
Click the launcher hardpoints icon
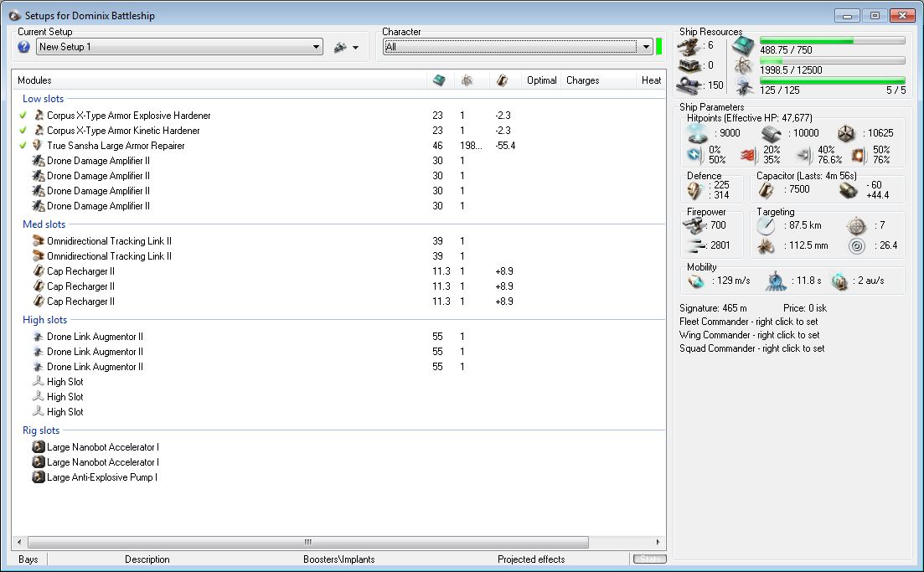689,65
